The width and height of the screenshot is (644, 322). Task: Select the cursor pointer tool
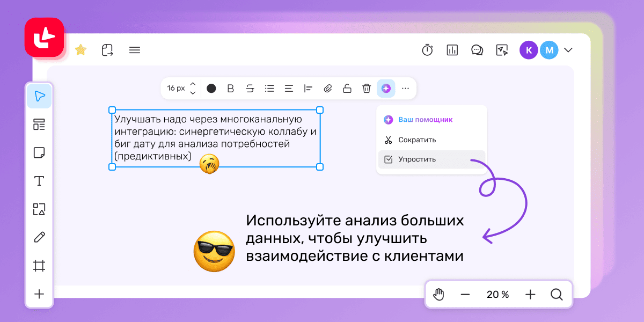tap(39, 96)
